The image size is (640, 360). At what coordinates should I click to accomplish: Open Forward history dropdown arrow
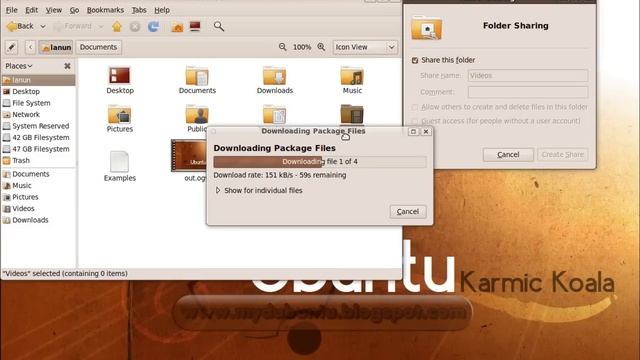tap(101, 27)
